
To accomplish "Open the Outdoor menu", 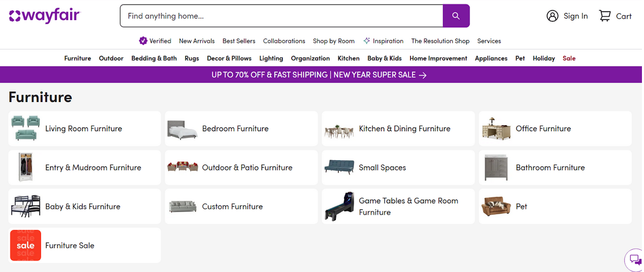I will point(111,58).
